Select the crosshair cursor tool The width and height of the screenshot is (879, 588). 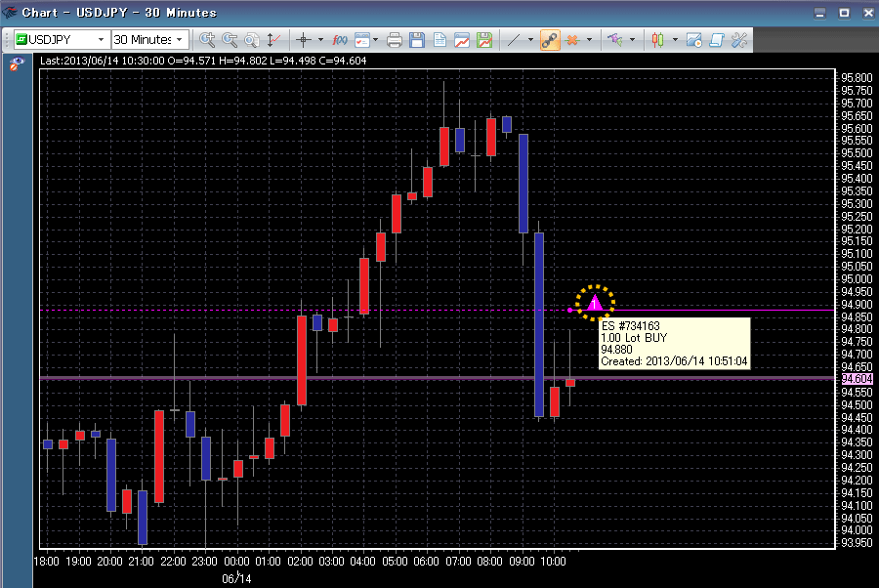pos(304,40)
